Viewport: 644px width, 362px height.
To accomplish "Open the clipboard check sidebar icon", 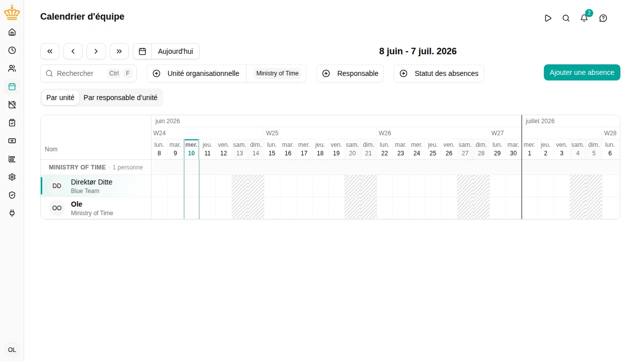I will (x=12, y=123).
